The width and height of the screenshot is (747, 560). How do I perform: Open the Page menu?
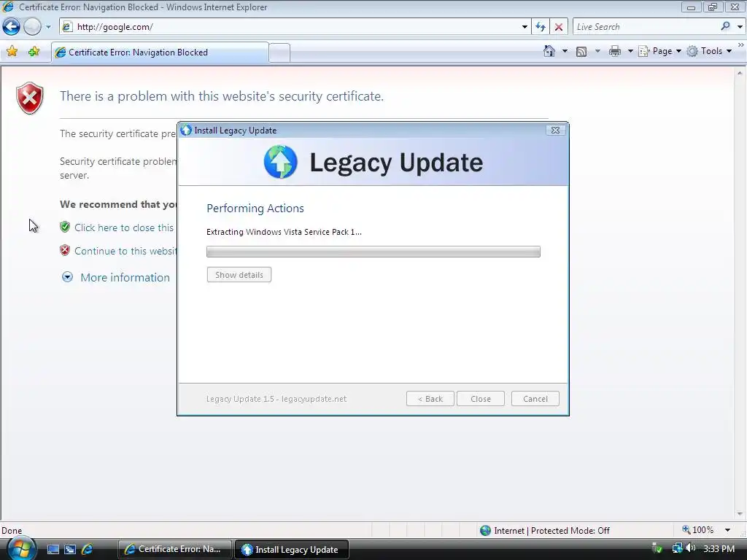[x=659, y=51]
